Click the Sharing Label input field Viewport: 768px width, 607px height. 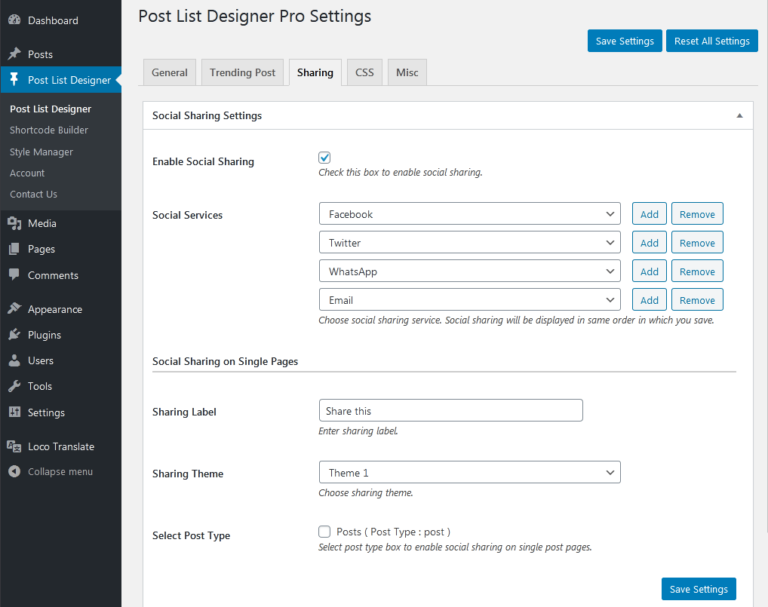(451, 411)
